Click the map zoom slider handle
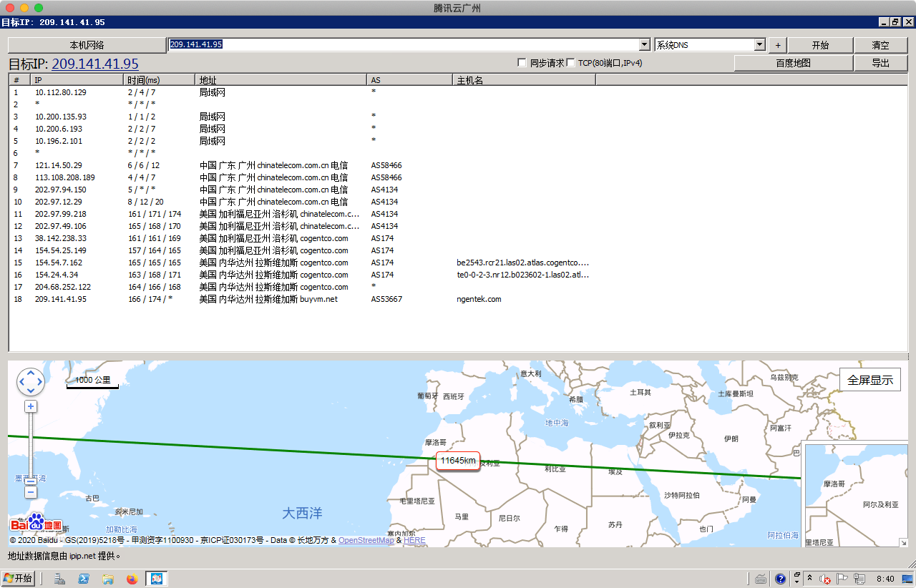This screenshot has height=588, width=916. (31, 481)
